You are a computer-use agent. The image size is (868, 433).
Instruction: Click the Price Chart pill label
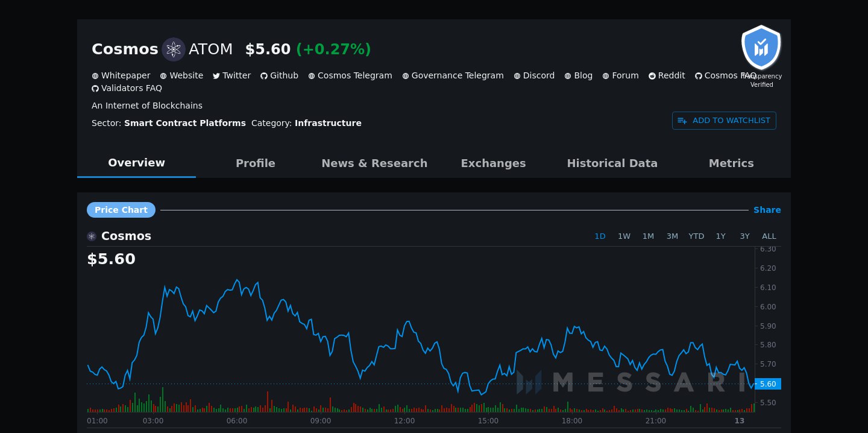pyautogui.click(x=121, y=210)
